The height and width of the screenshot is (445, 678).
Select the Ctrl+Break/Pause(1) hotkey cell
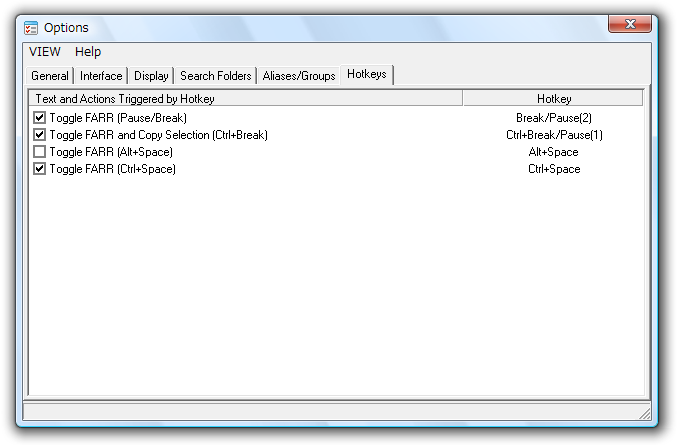(554, 135)
